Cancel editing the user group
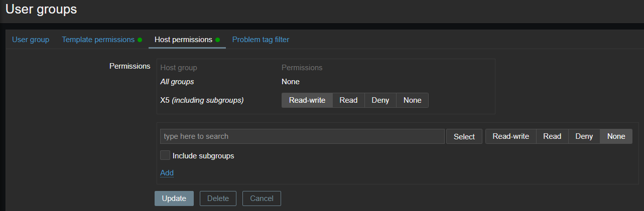This screenshot has width=644, height=211. [262, 198]
